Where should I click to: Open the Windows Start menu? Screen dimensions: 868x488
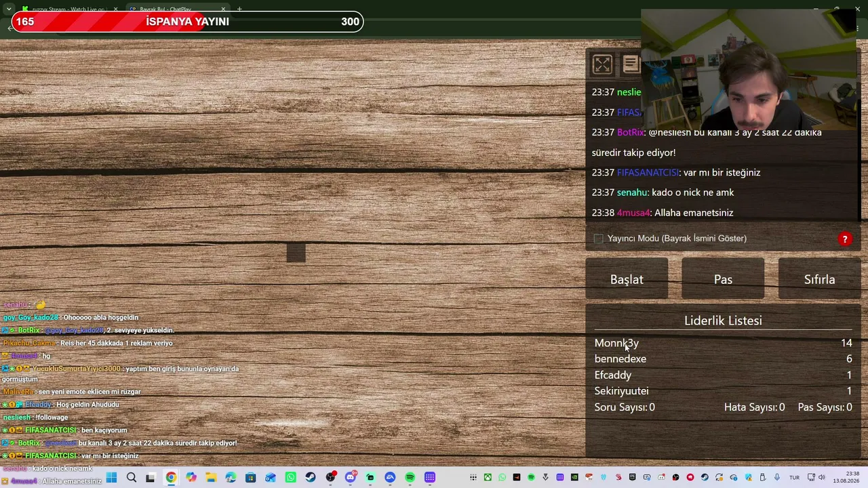(111, 478)
